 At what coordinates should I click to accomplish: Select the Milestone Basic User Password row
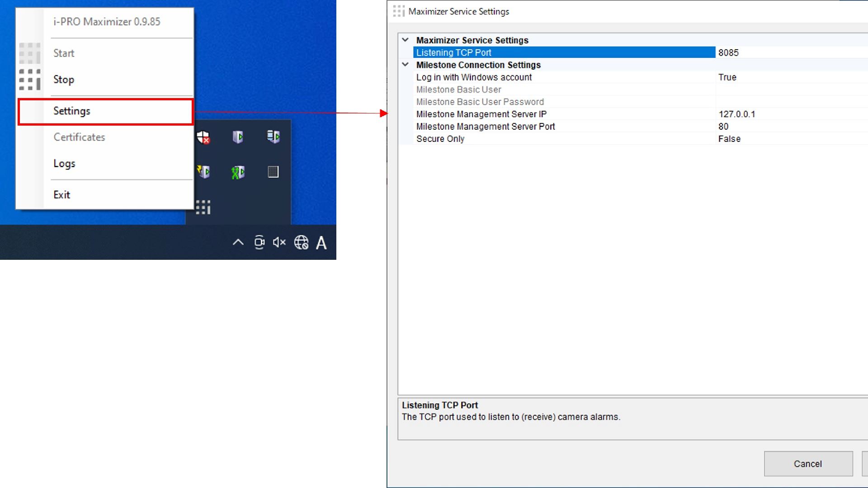click(x=564, y=102)
